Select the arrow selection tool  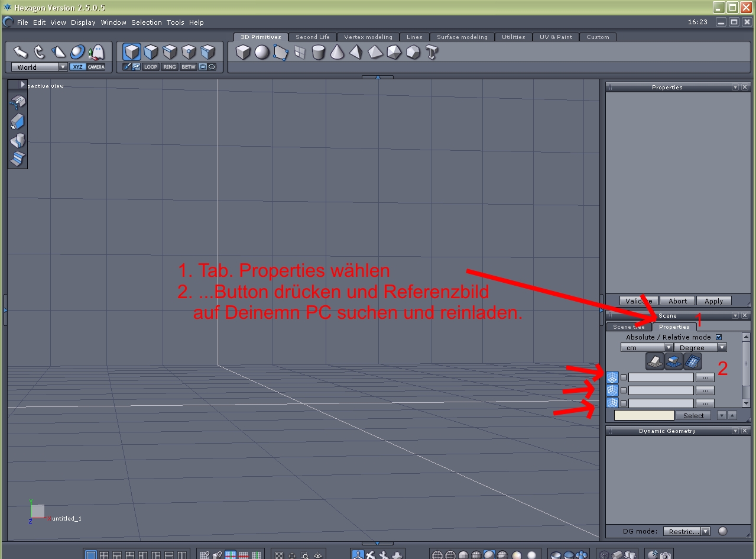[x=21, y=52]
